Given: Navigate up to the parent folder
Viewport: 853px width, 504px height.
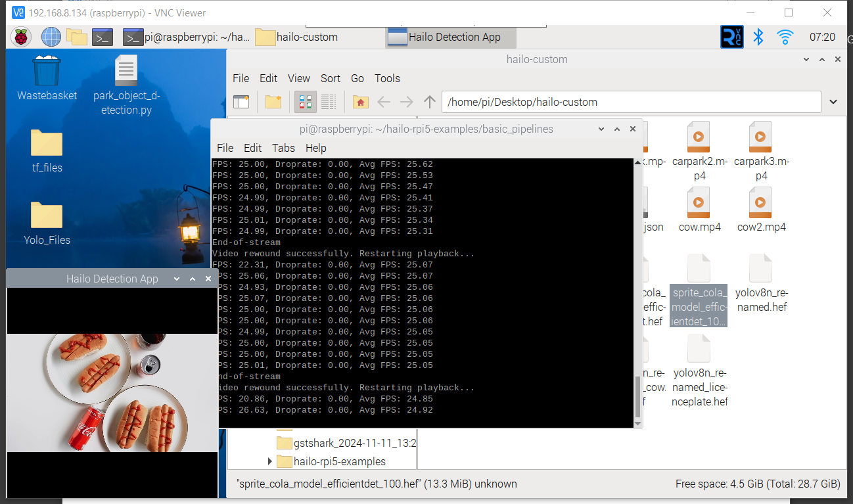Looking at the screenshot, I should pyautogui.click(x=429, y=102).
